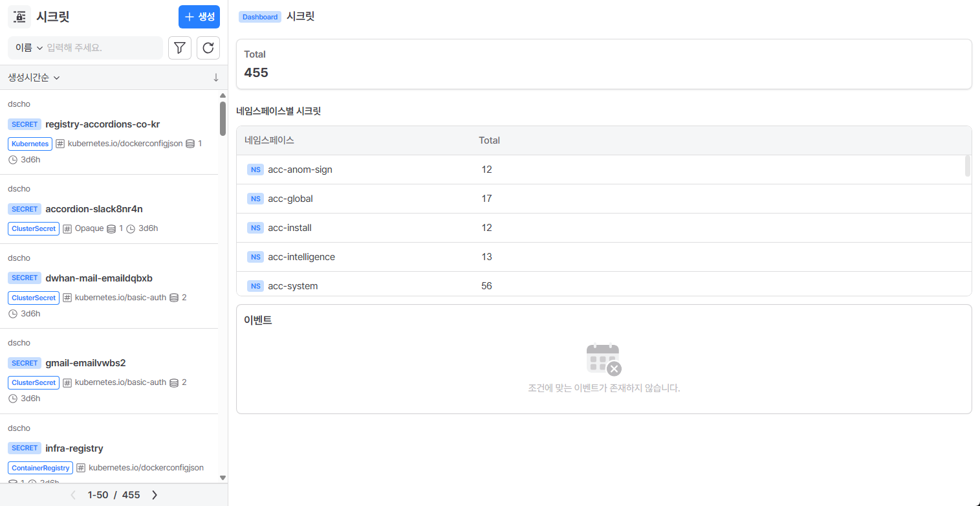This screenshot has width=980, height=506.
Task: Click the secret page icon beside 시크릿 title
Action: (x=19, y=17)
